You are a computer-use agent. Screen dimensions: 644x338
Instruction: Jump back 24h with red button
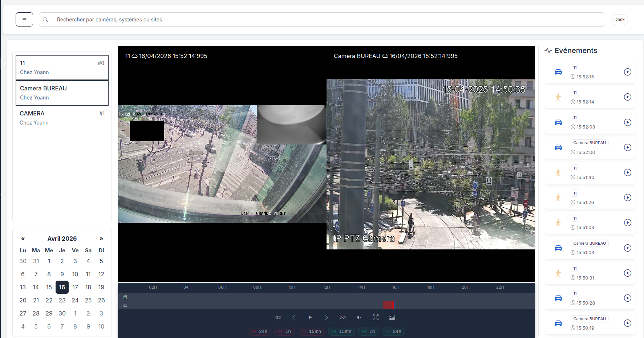coord(259,331)
